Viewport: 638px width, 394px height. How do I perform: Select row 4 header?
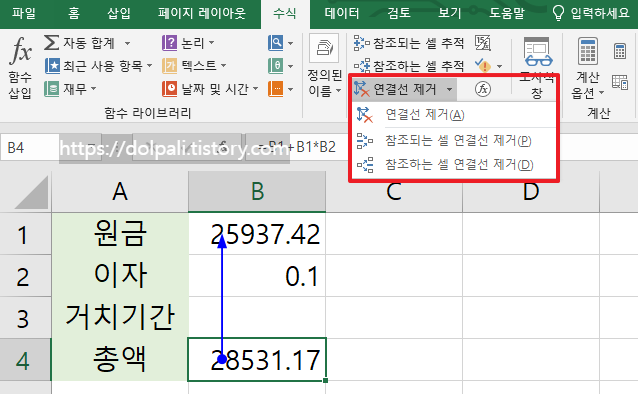[26, 360]
